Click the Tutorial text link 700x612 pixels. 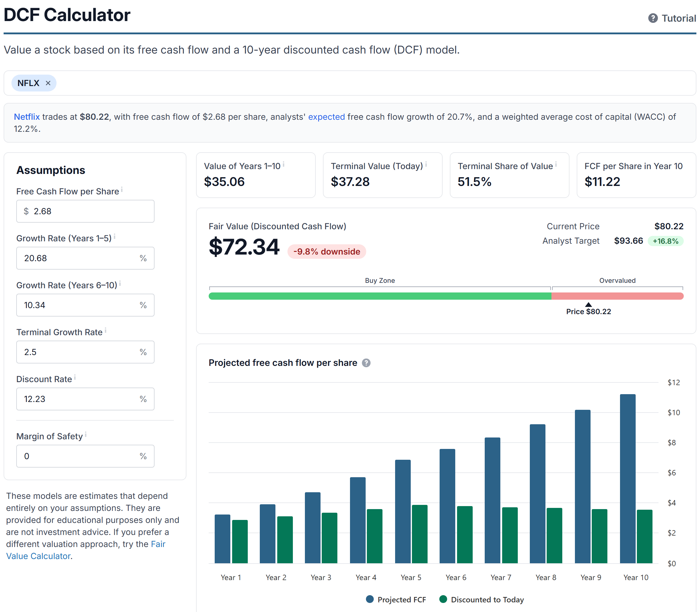(x=678, y=18)
